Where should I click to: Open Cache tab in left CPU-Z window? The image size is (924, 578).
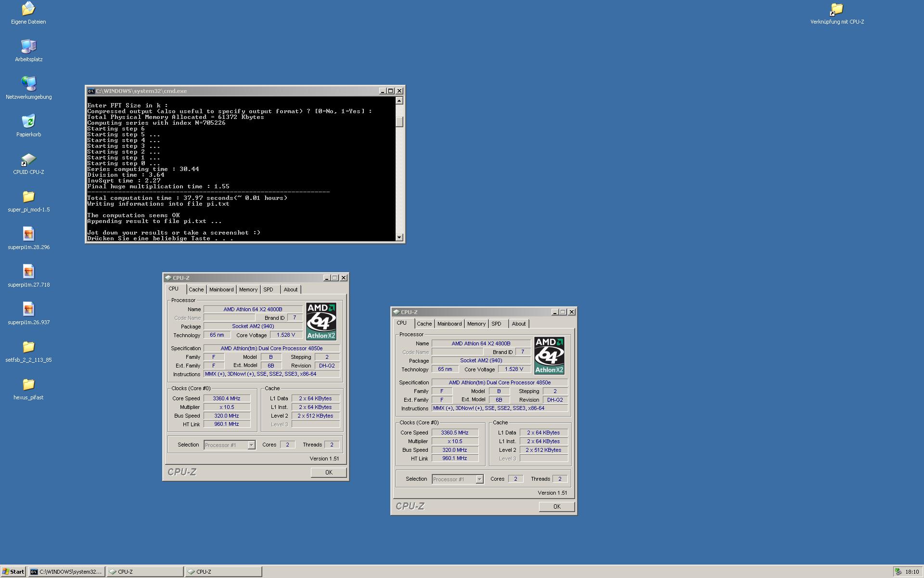(x=196, y=289)
